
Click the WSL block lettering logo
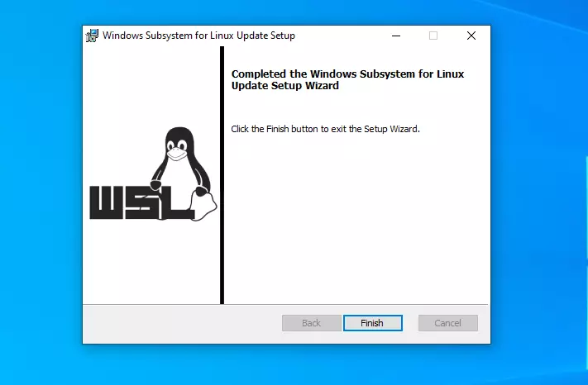tap(141, 202)
